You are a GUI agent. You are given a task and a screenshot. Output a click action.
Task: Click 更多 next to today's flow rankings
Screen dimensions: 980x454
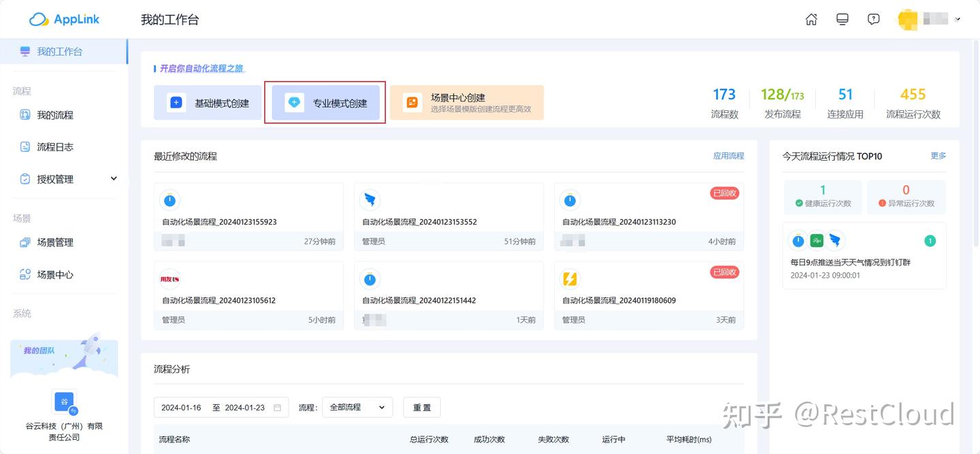[x=938, y=156]
